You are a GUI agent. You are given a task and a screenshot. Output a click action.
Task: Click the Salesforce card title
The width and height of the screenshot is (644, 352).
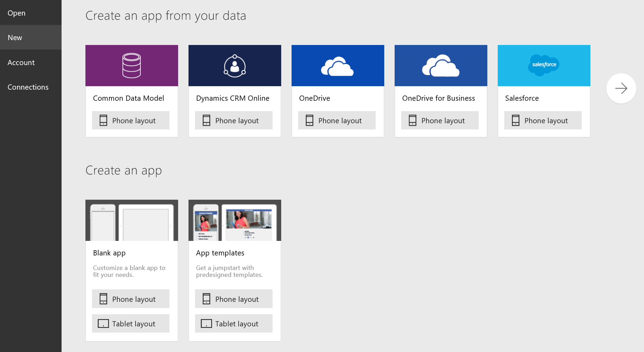pos(522,98)
